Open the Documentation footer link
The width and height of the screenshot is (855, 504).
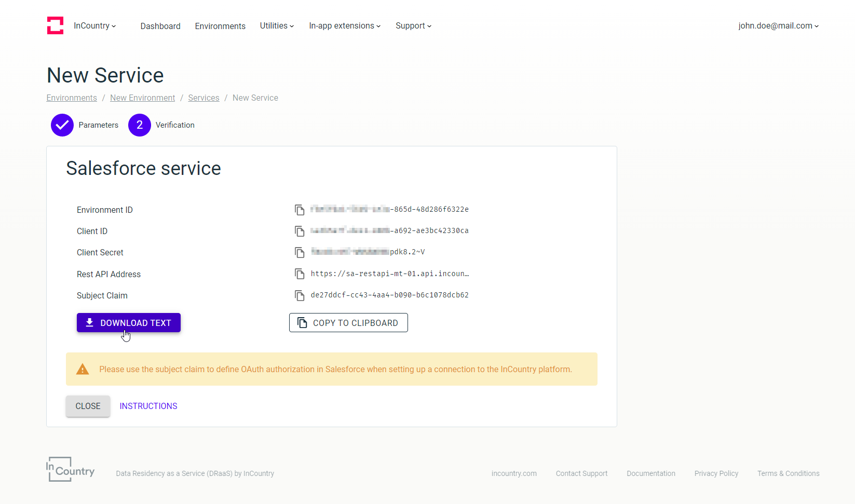651,473
